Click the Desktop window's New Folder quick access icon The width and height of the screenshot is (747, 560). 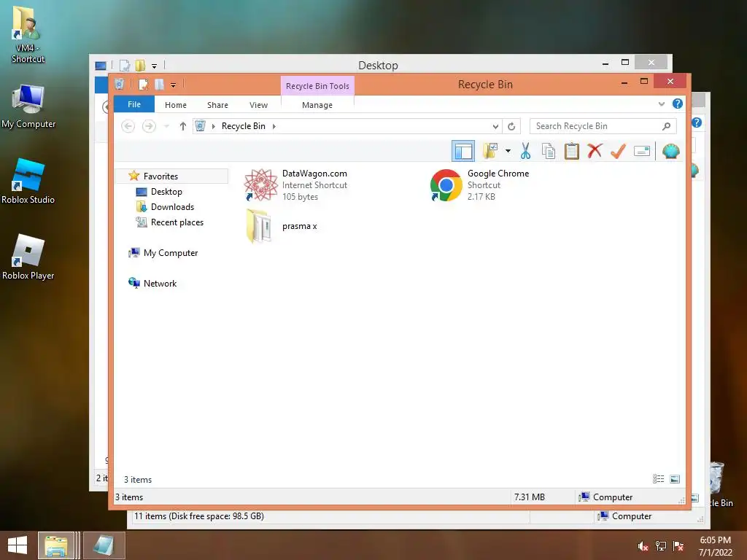(x=141, y=65)
